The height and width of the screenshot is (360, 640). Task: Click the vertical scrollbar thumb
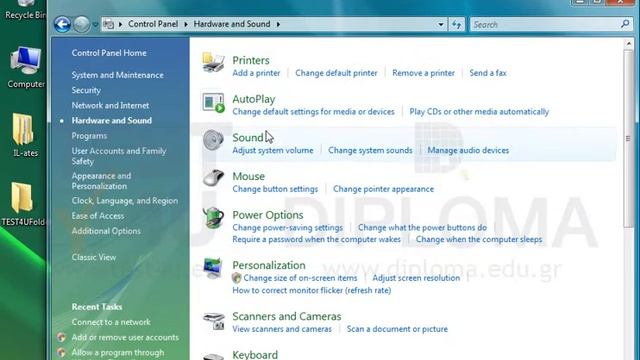(629, 138)
